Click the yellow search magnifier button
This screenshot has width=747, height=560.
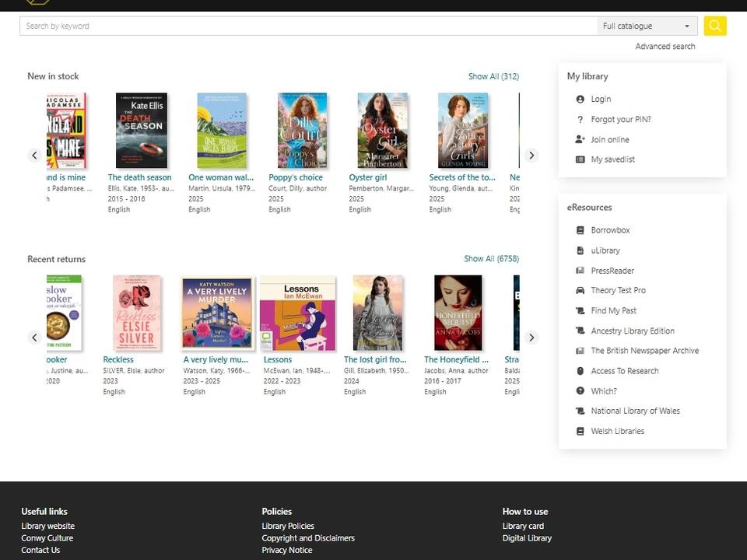(714, 26)
